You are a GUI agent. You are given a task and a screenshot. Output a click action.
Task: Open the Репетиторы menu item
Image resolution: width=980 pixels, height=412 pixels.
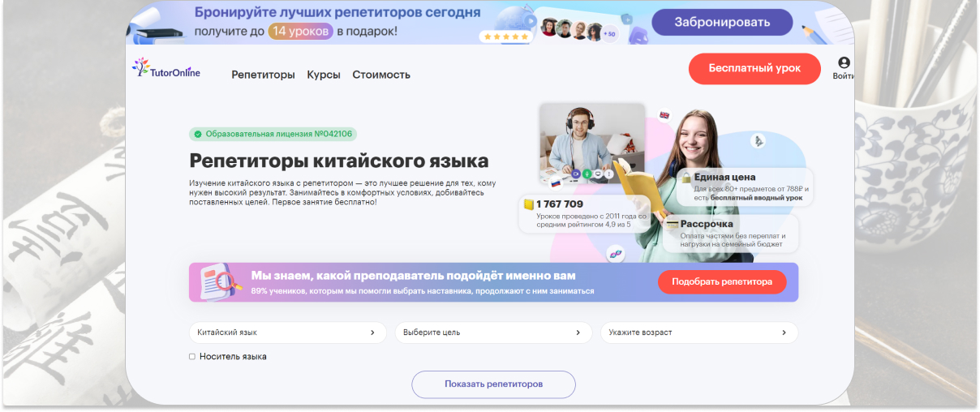click(263, 75)
